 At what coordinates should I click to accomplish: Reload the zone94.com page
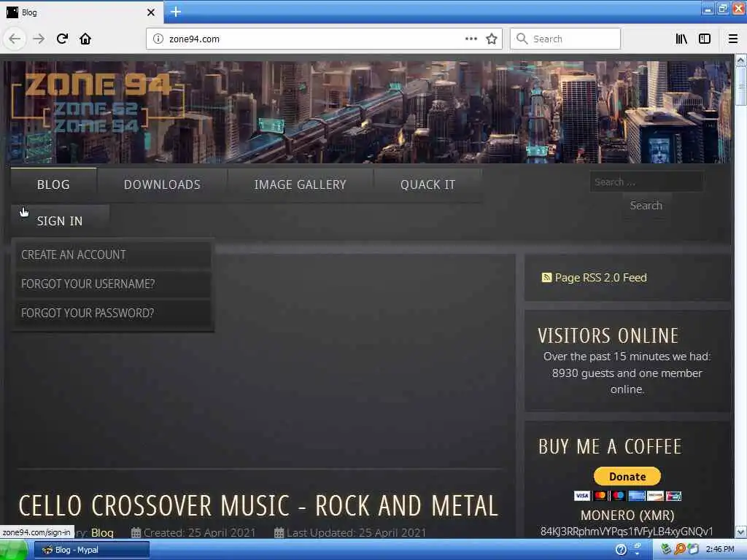62,39
